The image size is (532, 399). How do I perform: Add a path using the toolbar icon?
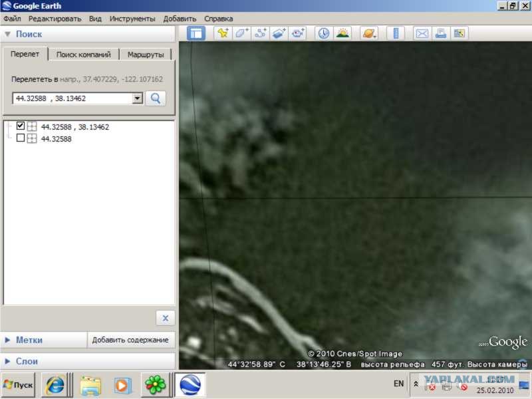click(261, 33)
